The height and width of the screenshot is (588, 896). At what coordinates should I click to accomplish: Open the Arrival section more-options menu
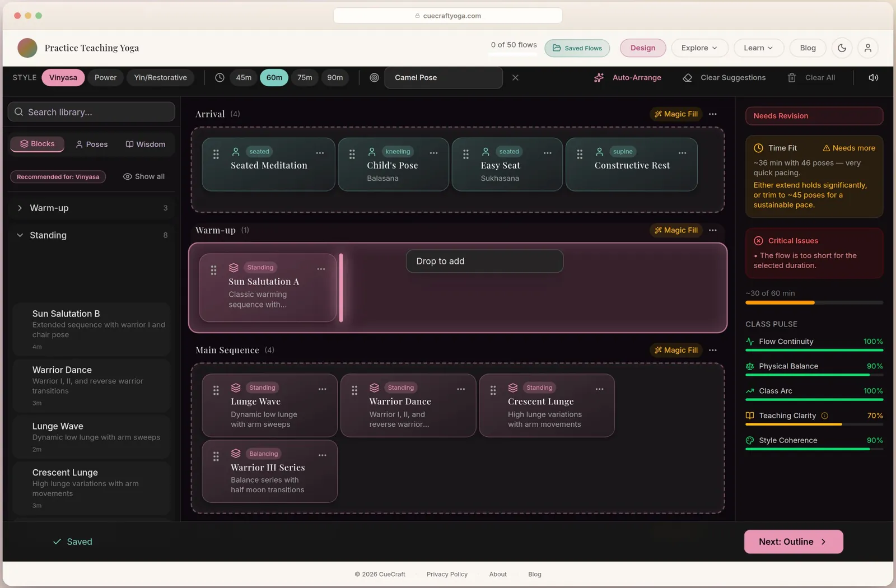pyautogui.click(x=712, y=114)
